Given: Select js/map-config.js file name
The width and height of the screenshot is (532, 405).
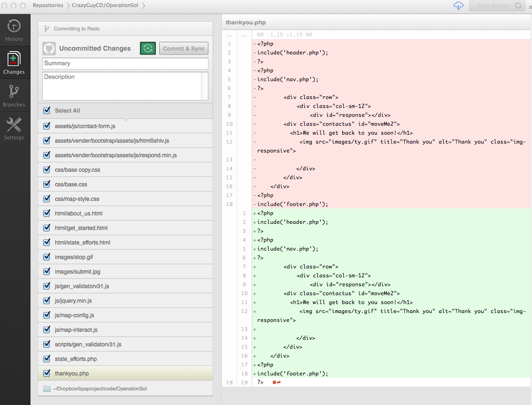Looking at the screenshot, I should (74, 315).
